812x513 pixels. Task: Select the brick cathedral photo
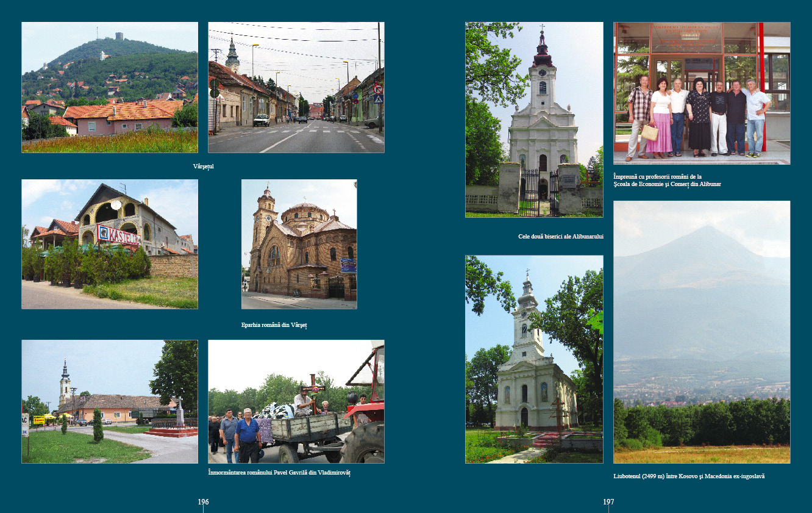point(299,244)
